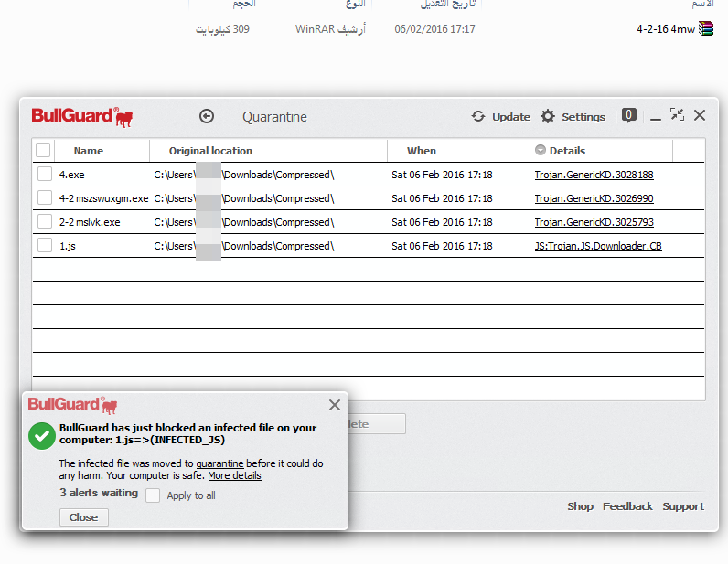The height and width of the screenshot is (564, 728).
Task: Click the original location of 1.js
Action: [244, 246]
